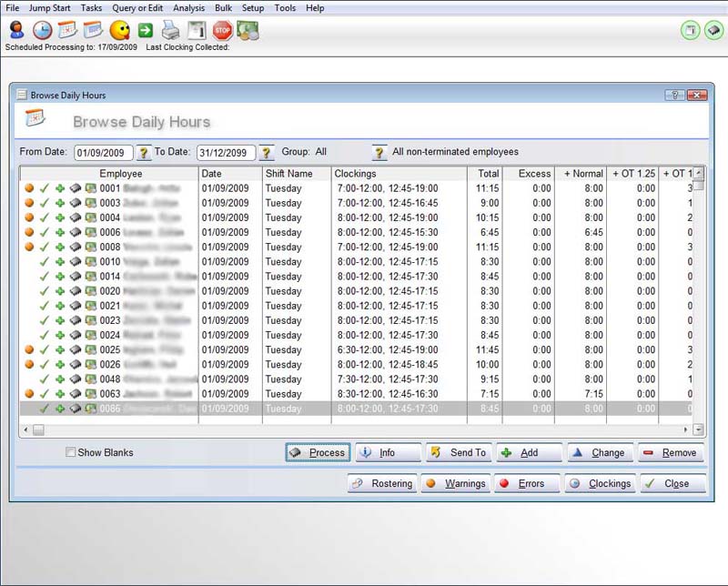
Task: Click the yellow smiley face toolbar icon
Action: click(119, 30)
